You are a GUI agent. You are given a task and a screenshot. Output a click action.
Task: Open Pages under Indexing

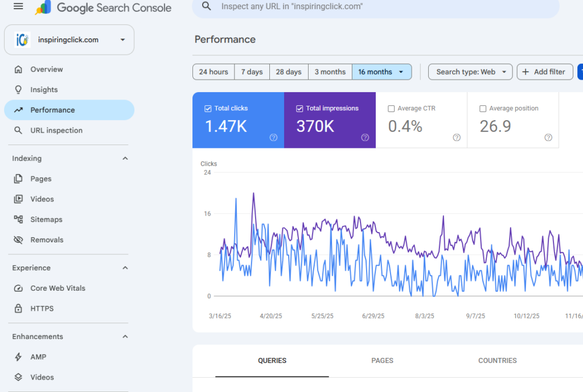(x=69, y=179)
